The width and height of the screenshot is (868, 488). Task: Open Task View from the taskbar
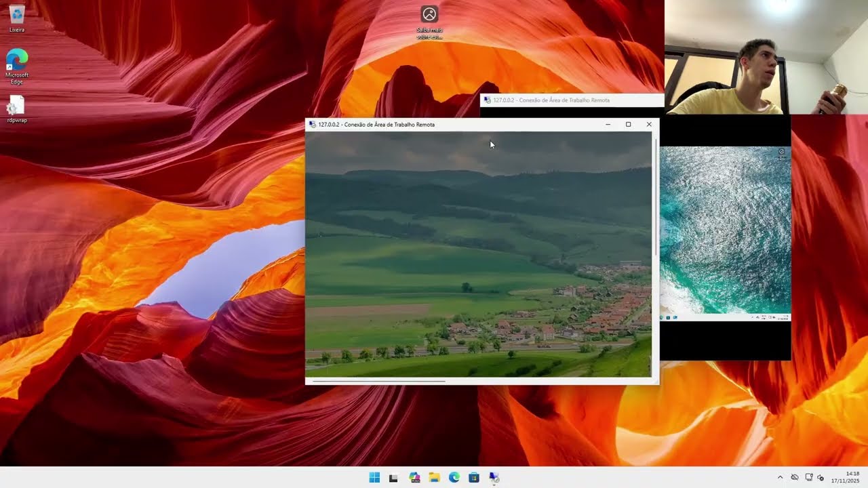click(x=393, y=478)
